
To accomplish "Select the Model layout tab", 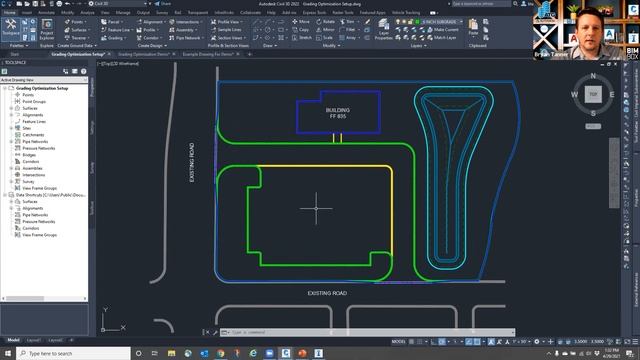I will click(13, 340).
